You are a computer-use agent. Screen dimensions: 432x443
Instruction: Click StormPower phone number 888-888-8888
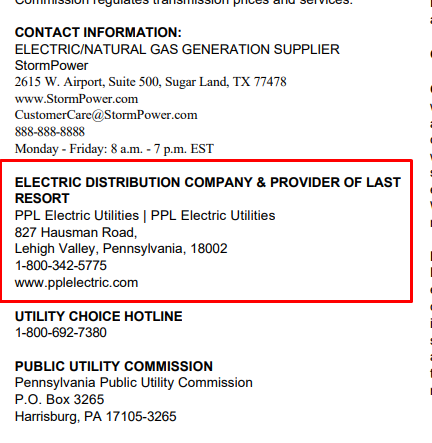(50, 132)
